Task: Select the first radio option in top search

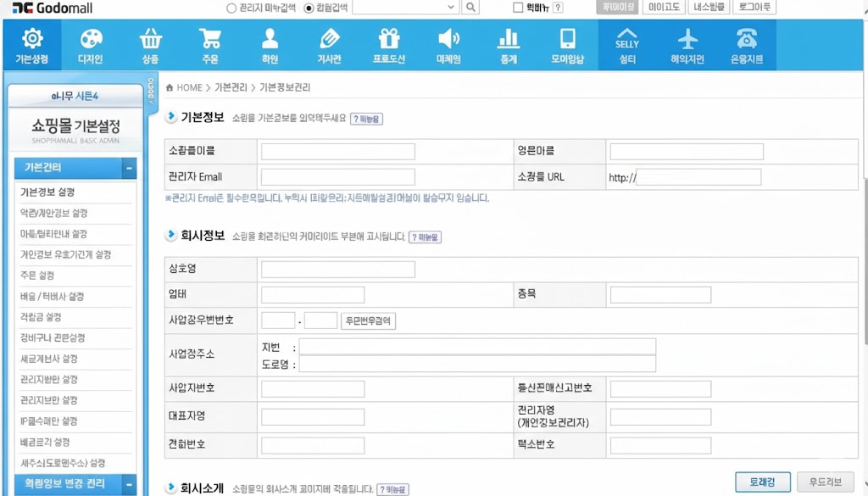Action: pos(231,8)
